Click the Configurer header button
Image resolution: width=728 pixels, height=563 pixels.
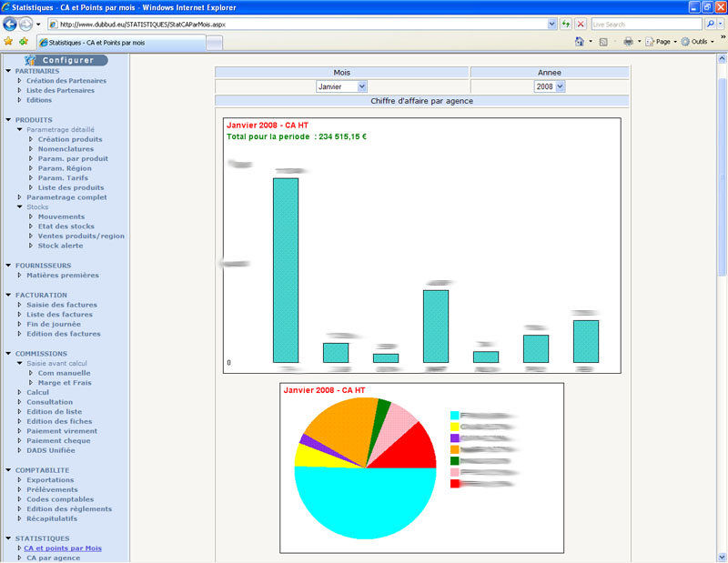click(66, 60)
